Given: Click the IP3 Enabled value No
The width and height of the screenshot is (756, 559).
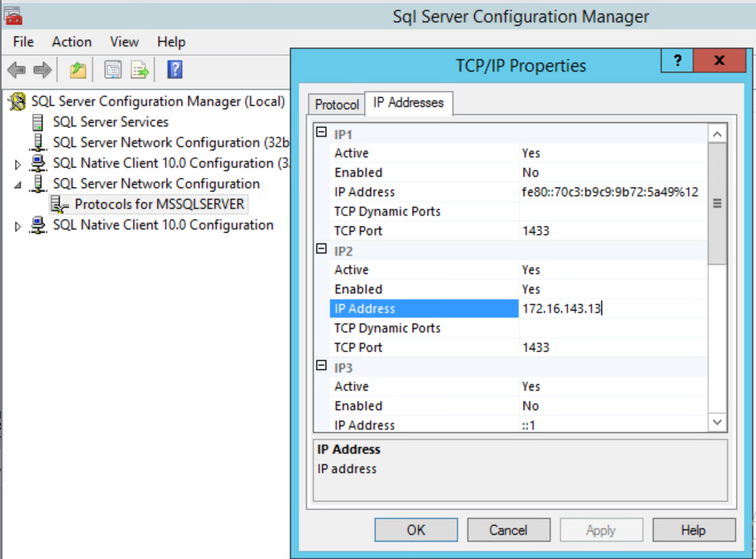Looking at the screenshot, I should point(613,406).
